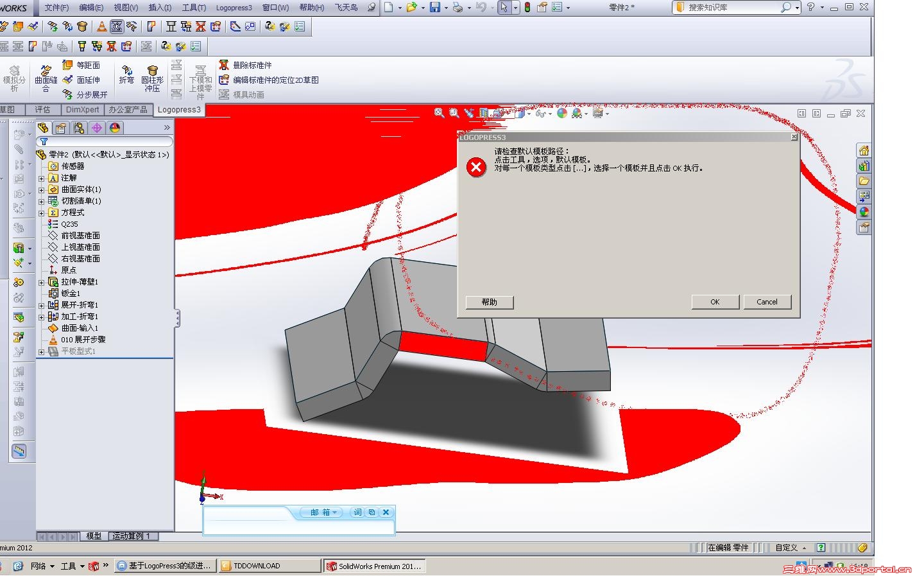Open the Appearances color ball in task pane
The width and height of the screenshot is (924, 578).
[x=864, y=211]
